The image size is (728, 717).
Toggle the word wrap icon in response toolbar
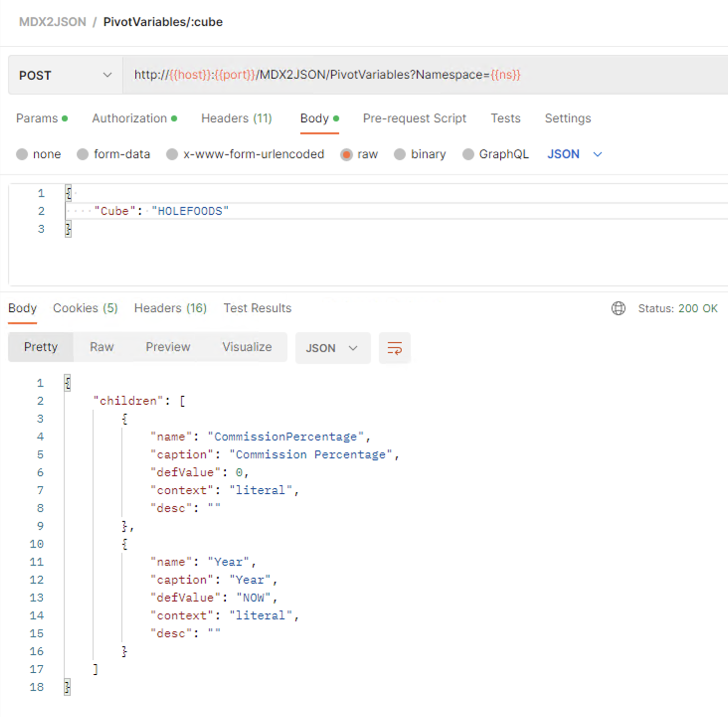click(x=394, y=348)
